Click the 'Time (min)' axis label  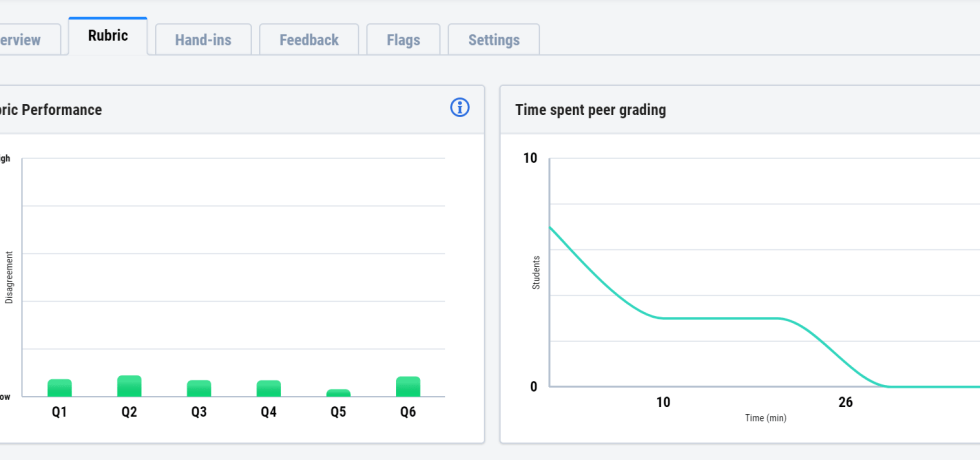point(766,418)
